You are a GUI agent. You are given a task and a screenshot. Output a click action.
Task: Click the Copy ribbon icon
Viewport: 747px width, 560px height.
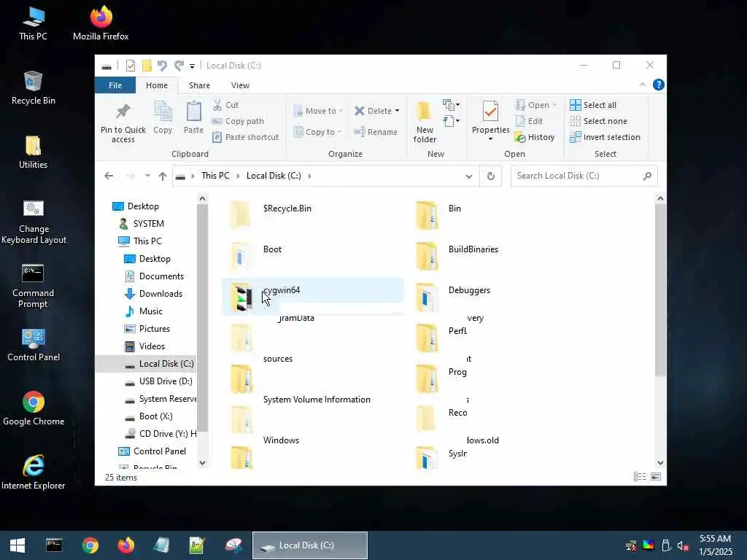(163, 117)
